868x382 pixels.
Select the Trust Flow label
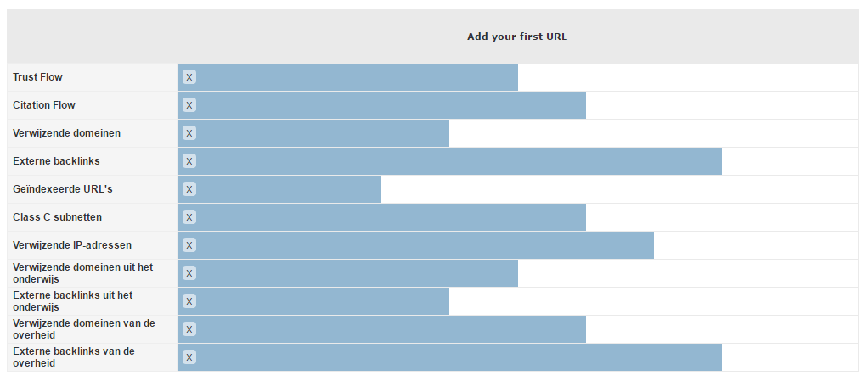point(37,77)
